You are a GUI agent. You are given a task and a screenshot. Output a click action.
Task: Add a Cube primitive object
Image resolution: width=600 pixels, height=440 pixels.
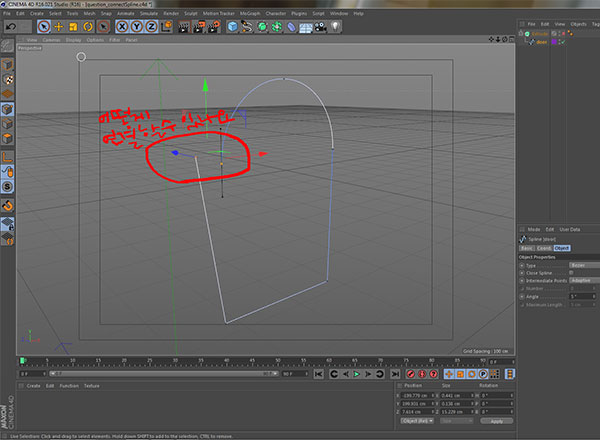pyautogui.click(x=232, y=27)
